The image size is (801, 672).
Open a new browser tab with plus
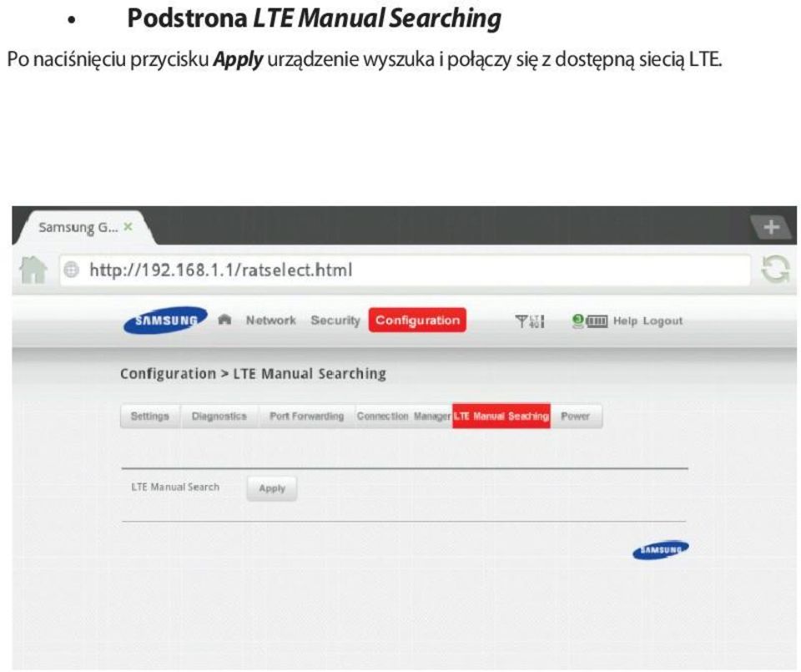tap(775, 226)
